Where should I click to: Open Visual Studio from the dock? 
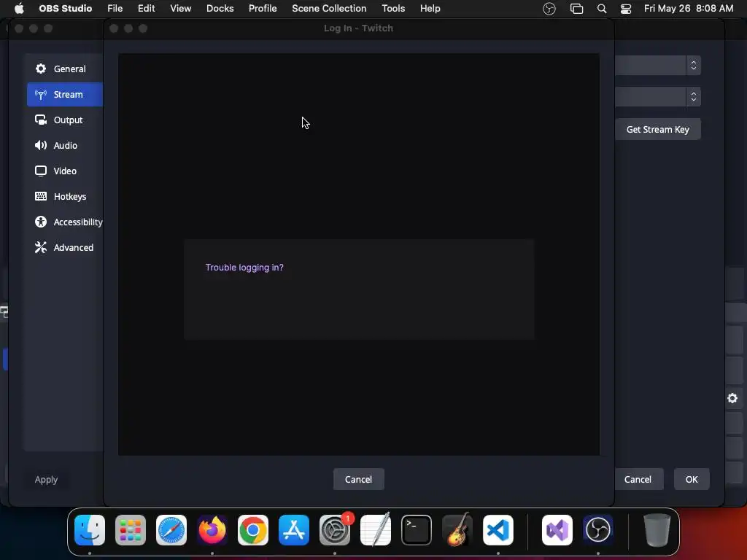[557, 530]
